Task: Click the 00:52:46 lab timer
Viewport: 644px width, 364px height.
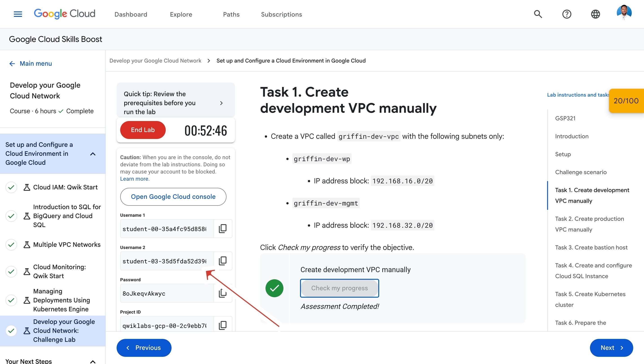Action: [206, 130]
